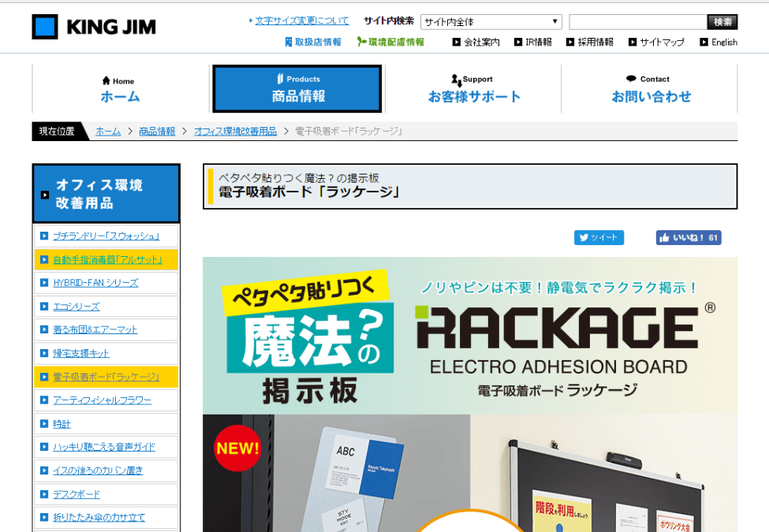Image resolution: width=769 pixels, height=532 pixels.
Task: Open オフィス環境改善用品 sidebar header
Action: tap(106, 194)
